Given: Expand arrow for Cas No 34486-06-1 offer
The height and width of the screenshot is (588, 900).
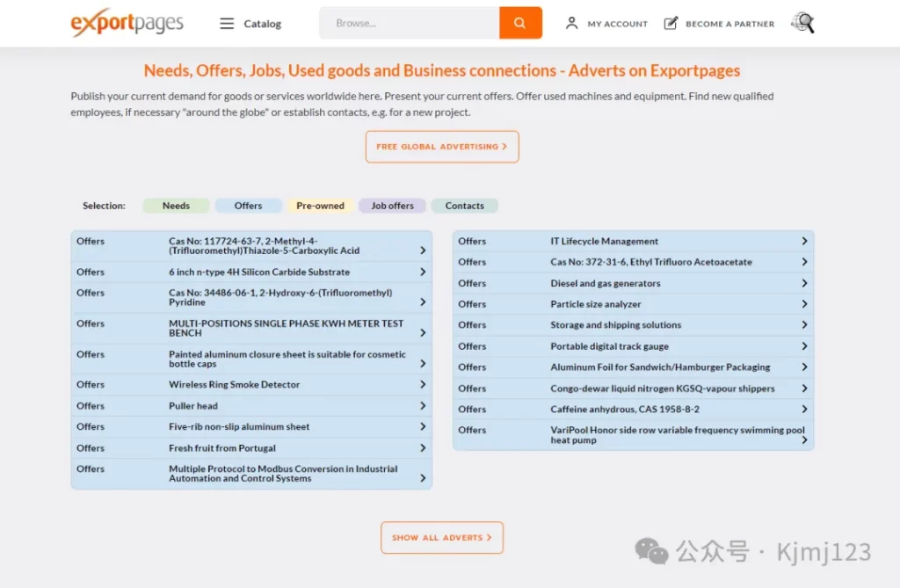Looking at the screenshot, I should tap(423, 302).
